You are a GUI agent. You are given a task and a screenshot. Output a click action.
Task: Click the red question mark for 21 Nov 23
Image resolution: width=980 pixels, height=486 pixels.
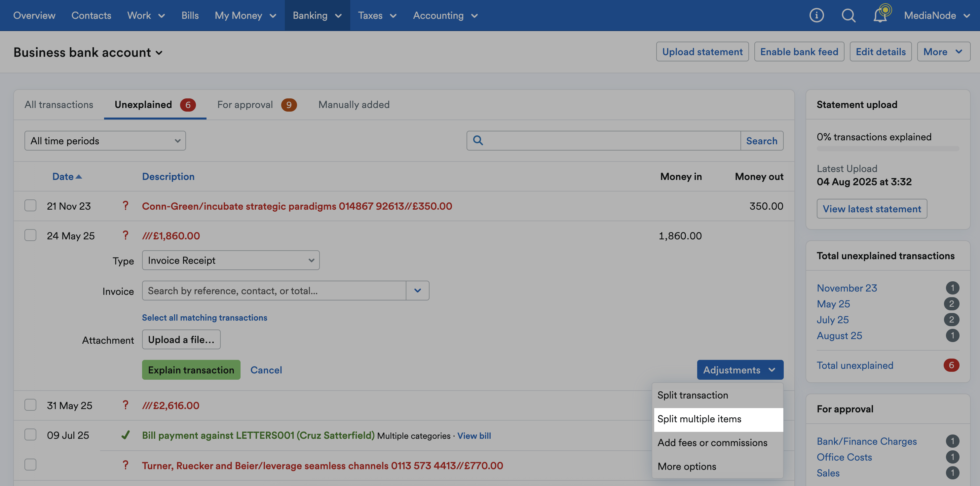tap(125, 206)
